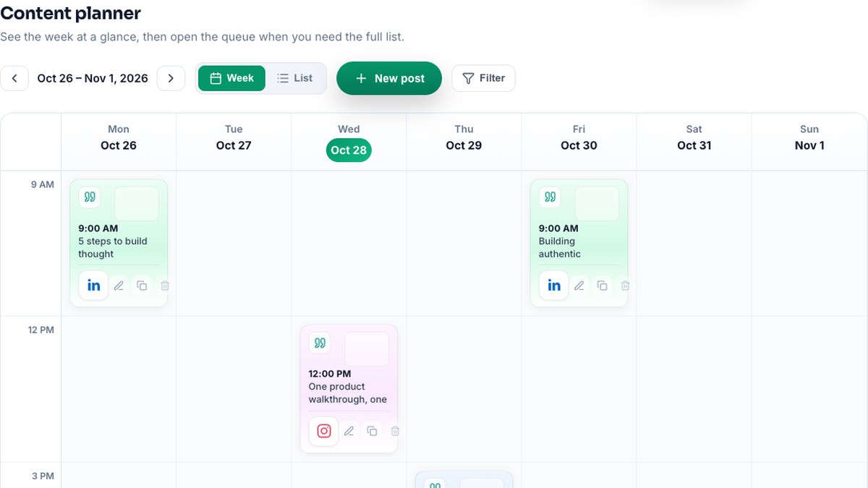The width and height of the screenshot is (868, 488).
Task: Open the LinkedIn icon on Monday's 9:00 AM post
Action: [94, 286]
